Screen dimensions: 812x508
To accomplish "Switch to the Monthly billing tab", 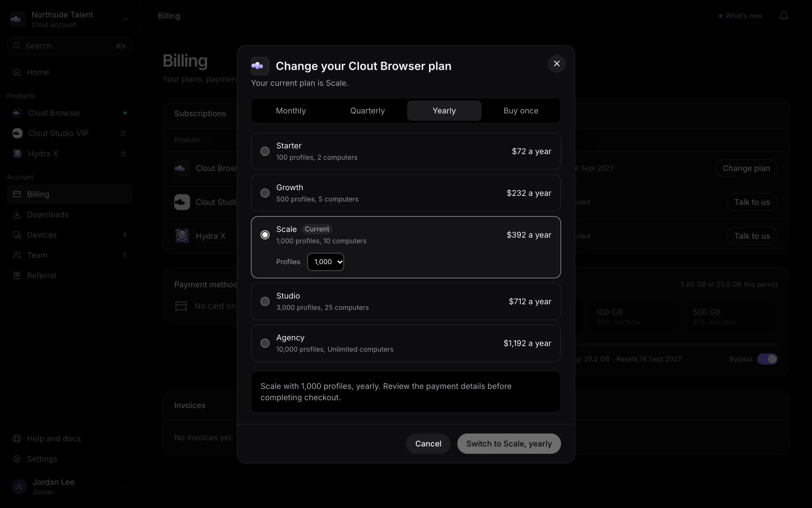I will tap(291, 111).
